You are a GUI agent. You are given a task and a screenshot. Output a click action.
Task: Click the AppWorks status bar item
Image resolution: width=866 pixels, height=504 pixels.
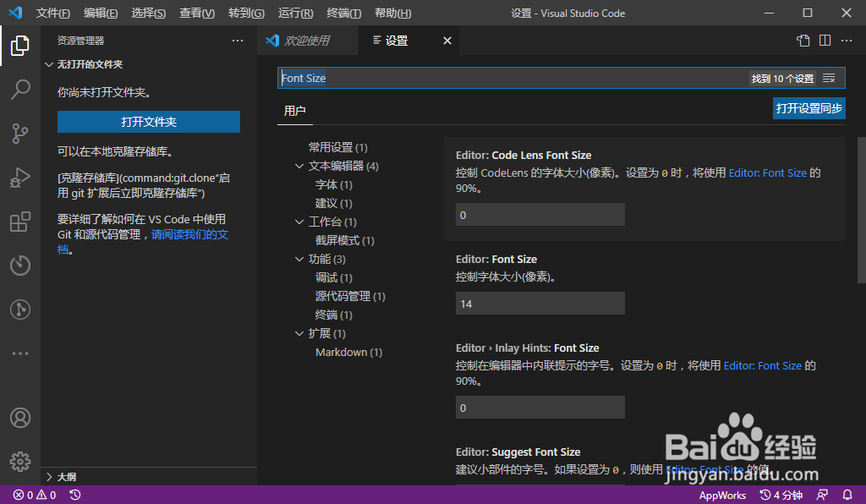pyautogui.click(x=722, y=496)
